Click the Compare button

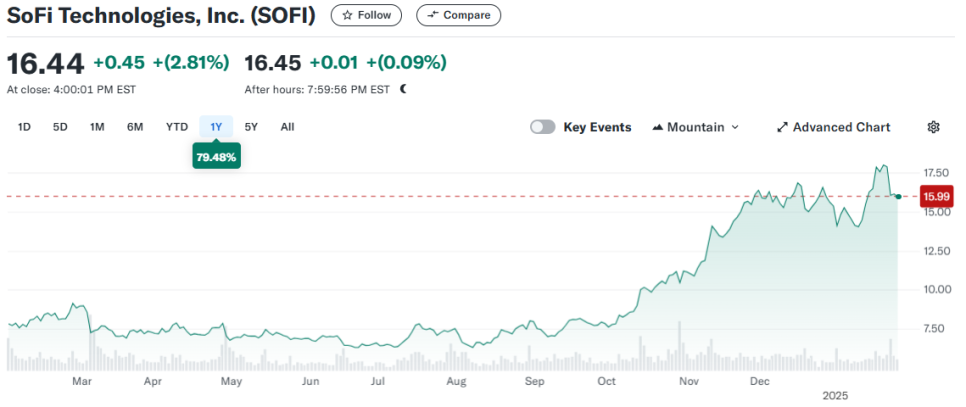[458, 15]
